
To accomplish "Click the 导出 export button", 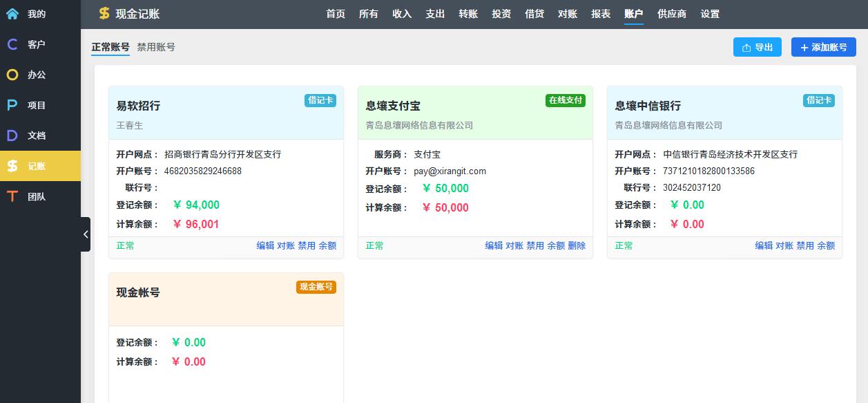I will [x=758, y=47].
